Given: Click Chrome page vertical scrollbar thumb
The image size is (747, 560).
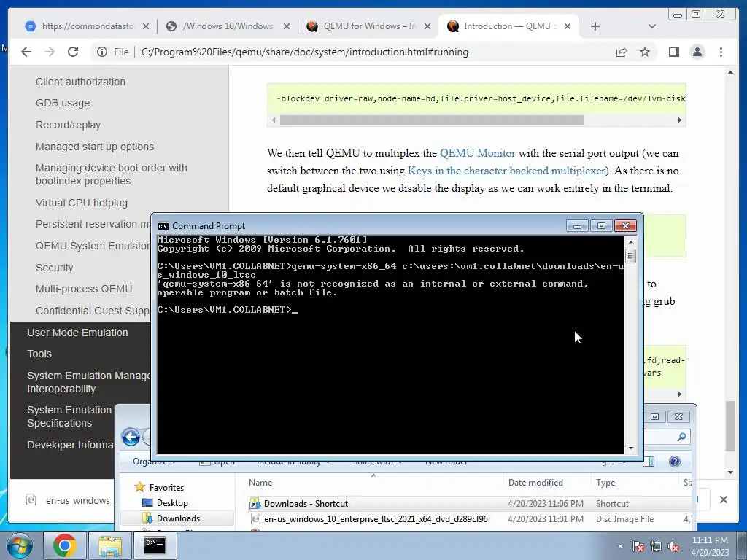Looking at the screenshot, I should (730, 426).
